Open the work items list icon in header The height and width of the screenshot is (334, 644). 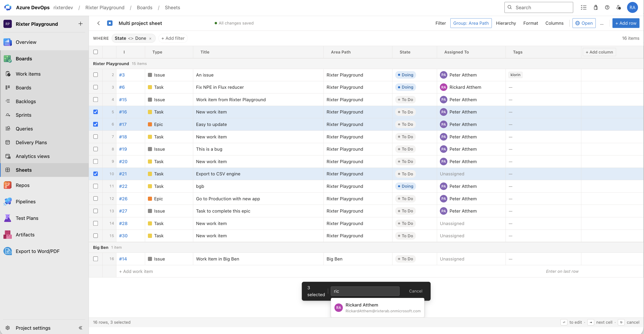point(583,8)
